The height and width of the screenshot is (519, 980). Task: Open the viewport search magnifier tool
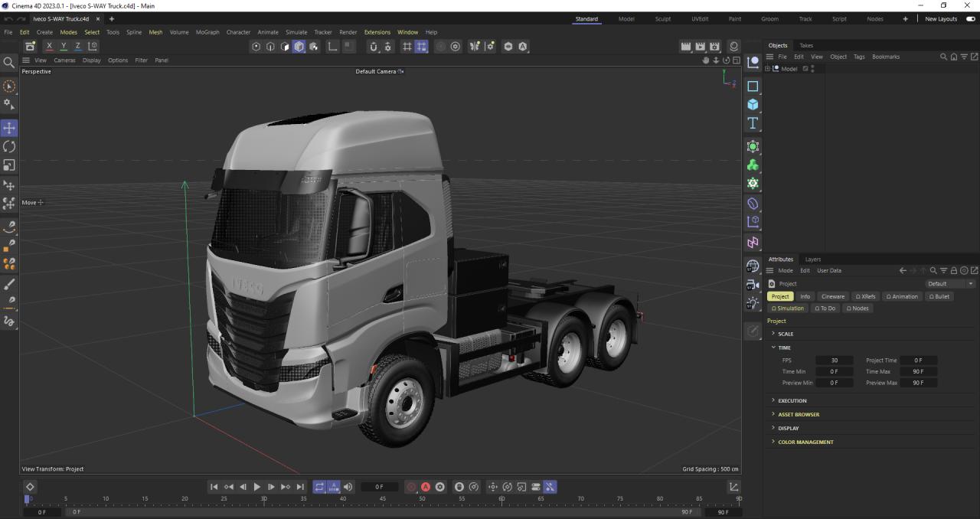point(9,63)
